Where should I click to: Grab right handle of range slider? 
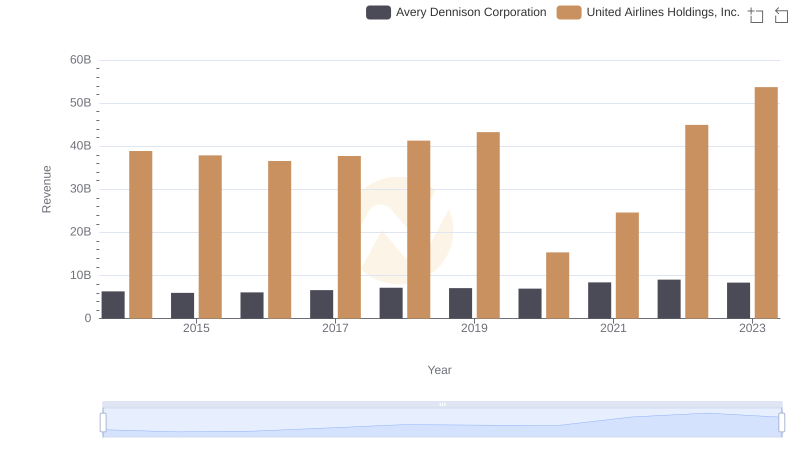[782, 422]
